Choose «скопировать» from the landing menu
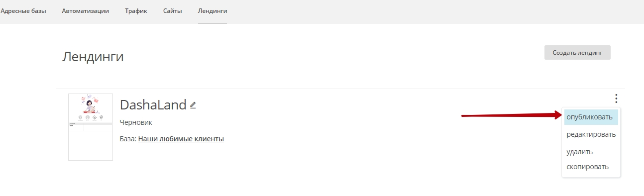 coord(587,167)
